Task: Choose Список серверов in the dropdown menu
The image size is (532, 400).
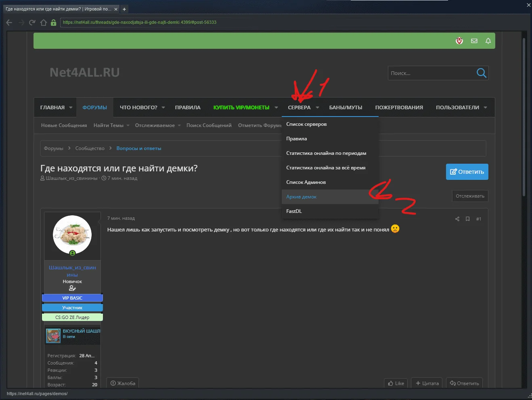Action: pyautogui.click(x=306, y=124)
